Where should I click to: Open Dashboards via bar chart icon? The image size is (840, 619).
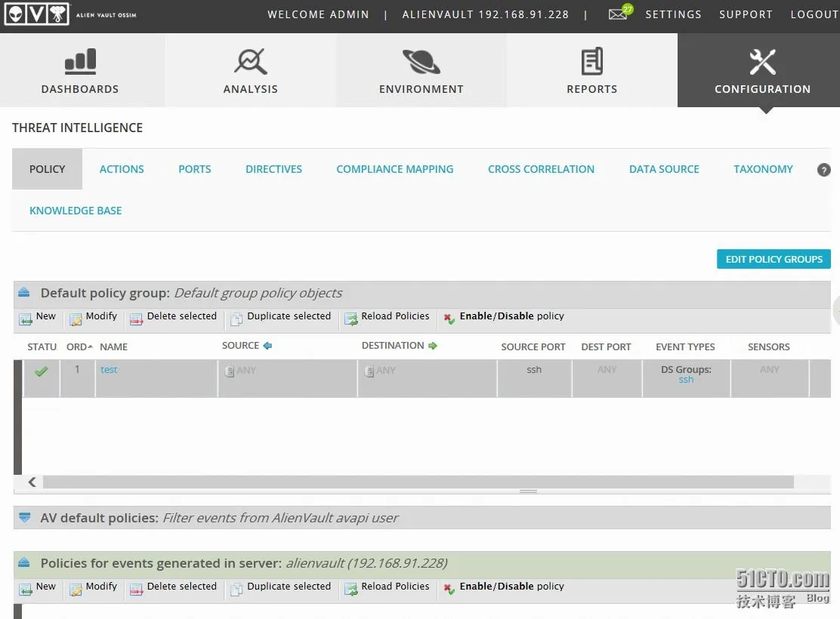click(x=80, y=61)
